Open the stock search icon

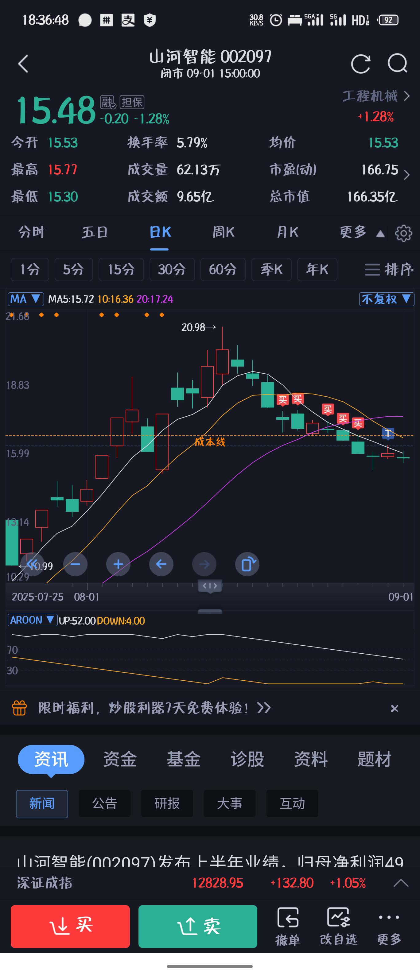(x=398, y=64)
